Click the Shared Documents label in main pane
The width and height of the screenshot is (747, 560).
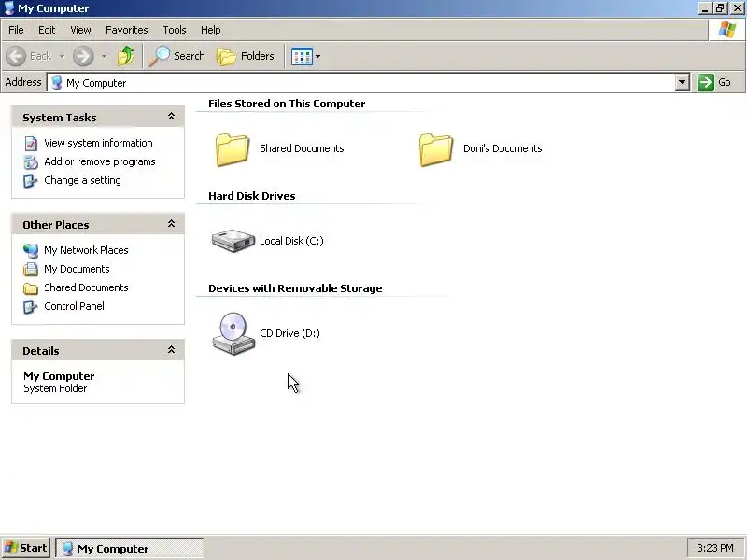(302, 148)
